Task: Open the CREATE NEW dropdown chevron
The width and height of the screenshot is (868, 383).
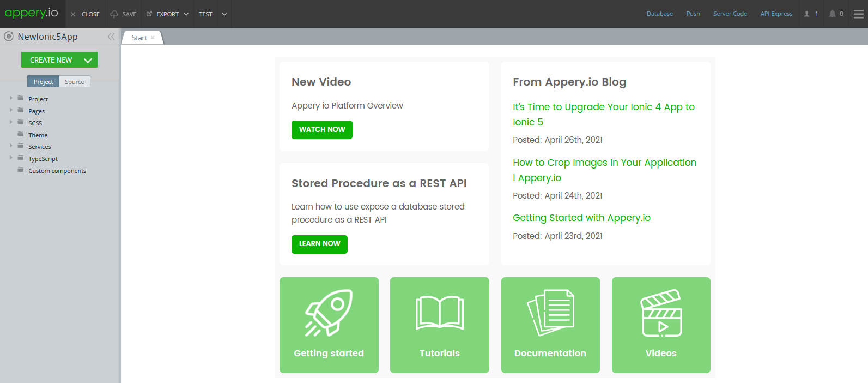Action: (x=88, y=60)
